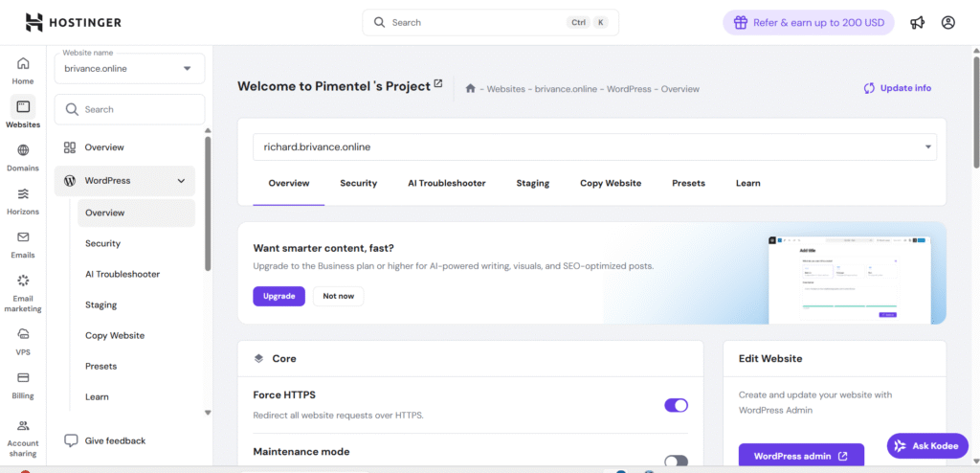Image resolution: width=980 pixels, height=473 pixels.
Task: Open the VPS sidebar icon
Action: [23, 334]
